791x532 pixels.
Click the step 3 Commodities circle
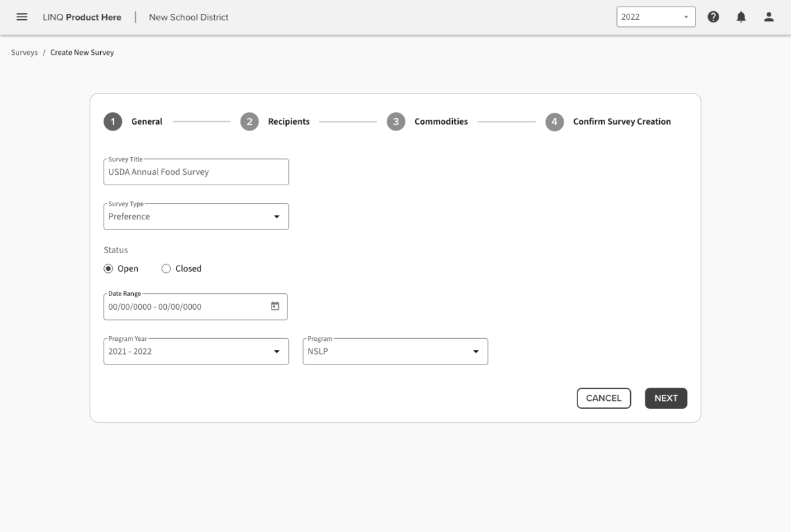pyautogui.click(x=395, y=122)
